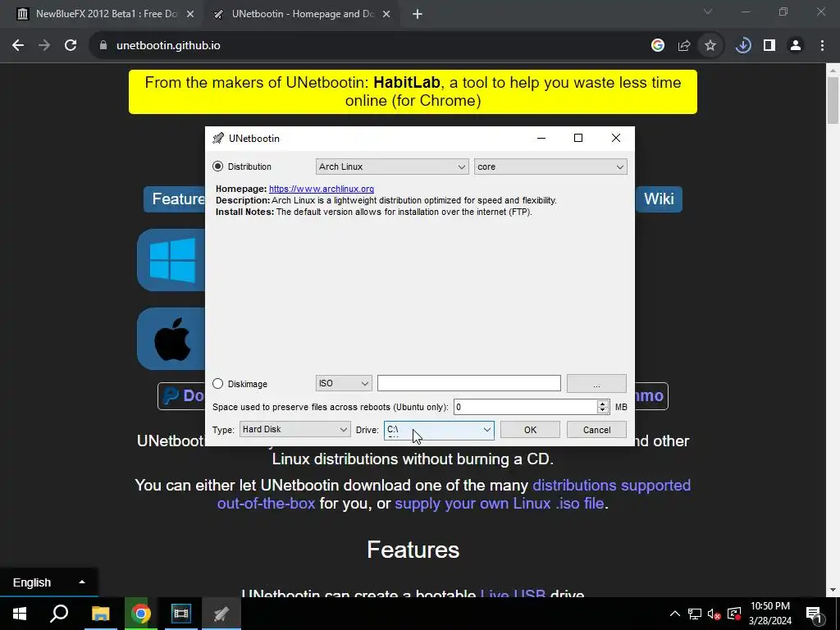The width and height of the screenshot is (840, 630).
Task: Click Cancel in the UNetbootin dialog
Action: click(596, 430)
